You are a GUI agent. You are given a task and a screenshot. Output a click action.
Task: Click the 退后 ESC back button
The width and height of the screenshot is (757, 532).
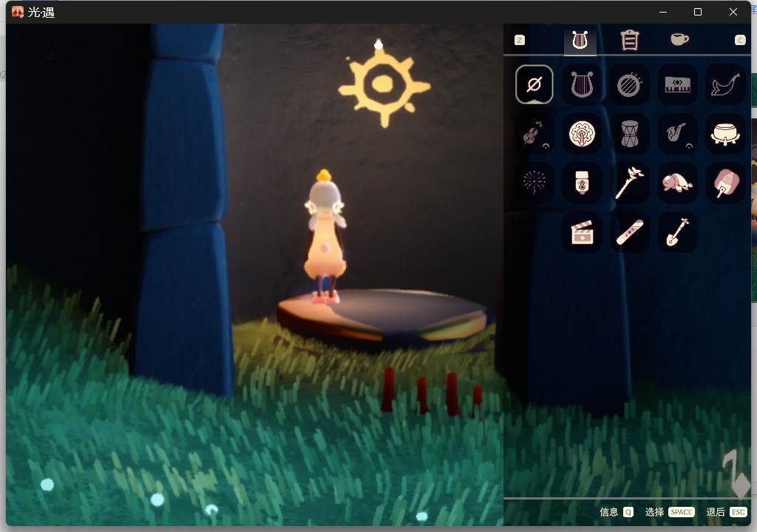[x=727, y=512]
